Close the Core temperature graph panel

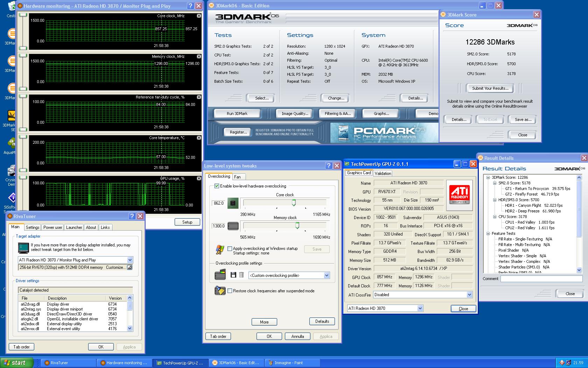[199, 138]
